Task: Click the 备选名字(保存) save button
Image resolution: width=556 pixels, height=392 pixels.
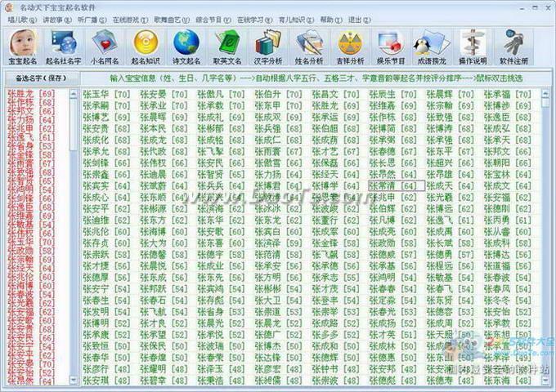Action: [x=41, y=78]
